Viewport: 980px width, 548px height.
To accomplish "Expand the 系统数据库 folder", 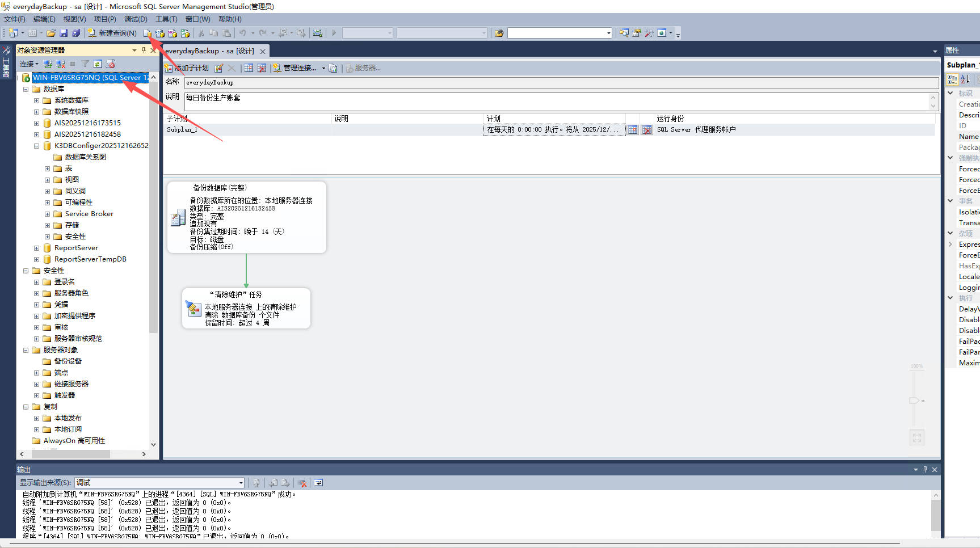I will (x=36, y=100).
